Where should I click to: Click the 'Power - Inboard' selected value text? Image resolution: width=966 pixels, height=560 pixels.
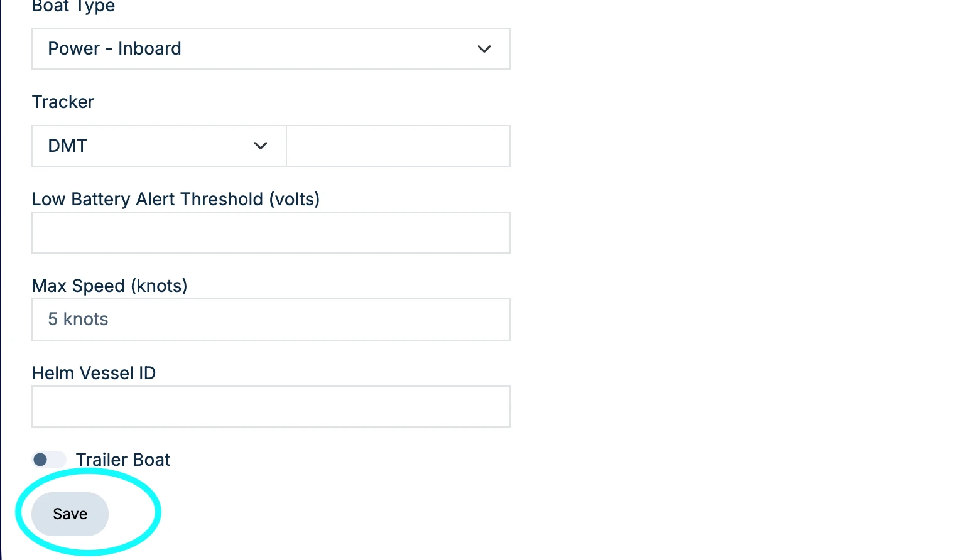[114, 49]
